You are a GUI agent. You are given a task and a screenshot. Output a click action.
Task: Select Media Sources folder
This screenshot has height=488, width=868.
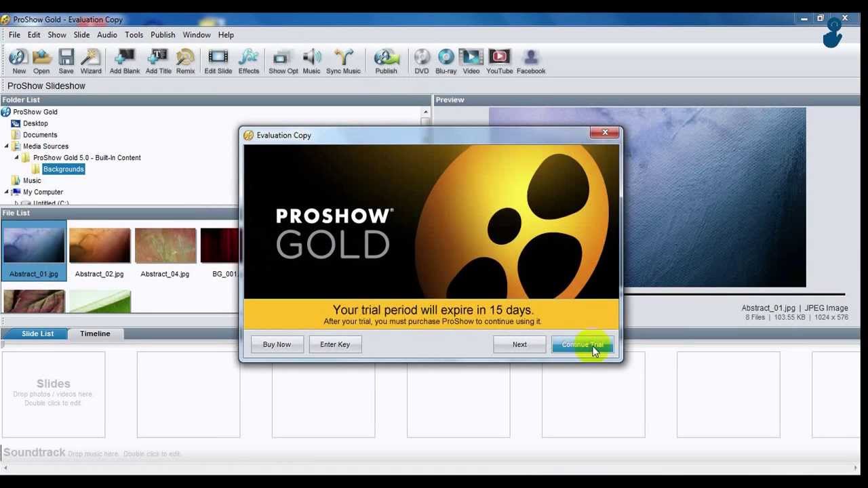pos(45,146)
